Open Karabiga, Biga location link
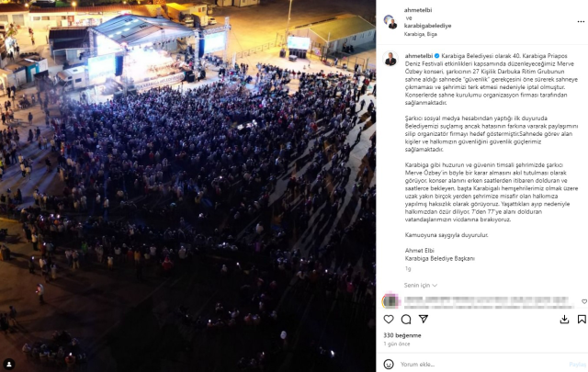Screen dimensions: 588x372 pyautogui.click(x=421, y=34)
